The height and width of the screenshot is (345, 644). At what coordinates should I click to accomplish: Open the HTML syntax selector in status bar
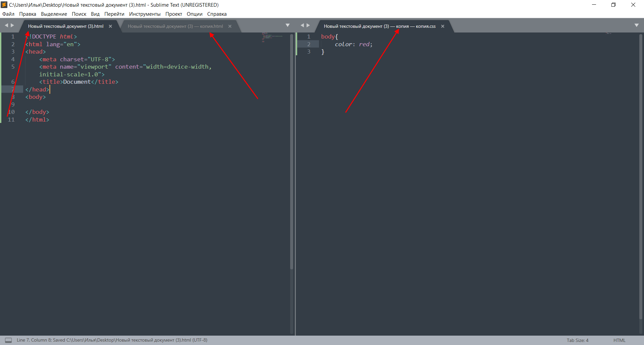[620, 340]
